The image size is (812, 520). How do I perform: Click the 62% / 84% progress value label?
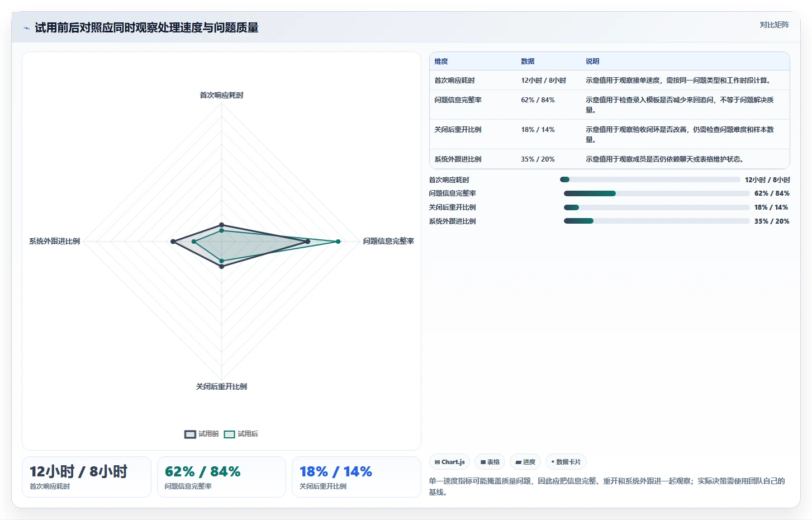click(772, 193)
